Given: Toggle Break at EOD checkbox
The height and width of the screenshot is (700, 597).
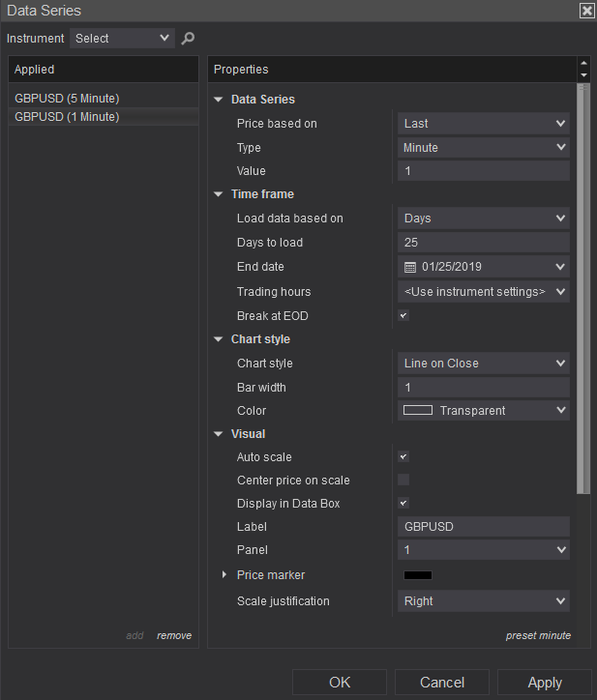Looking at the screenshot, I should [x=403, y=315].
